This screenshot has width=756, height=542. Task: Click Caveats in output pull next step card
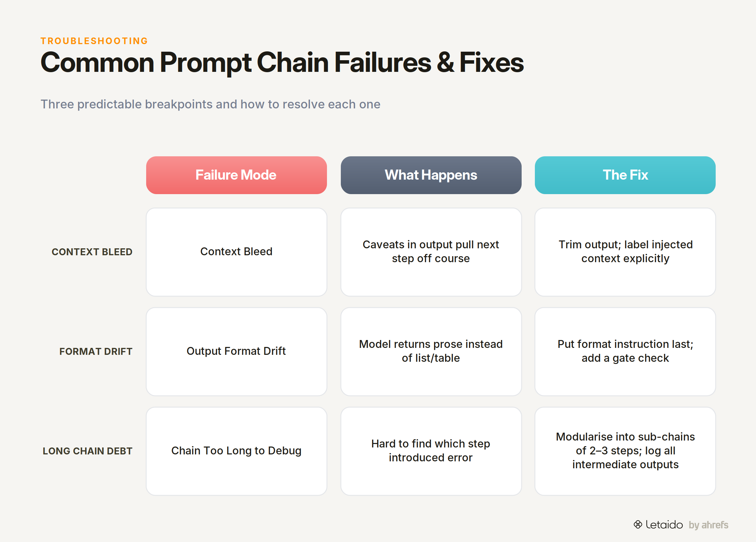431,252
